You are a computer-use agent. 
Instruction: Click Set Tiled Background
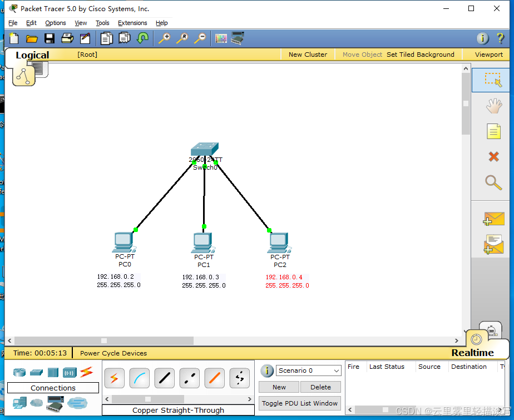420,55
